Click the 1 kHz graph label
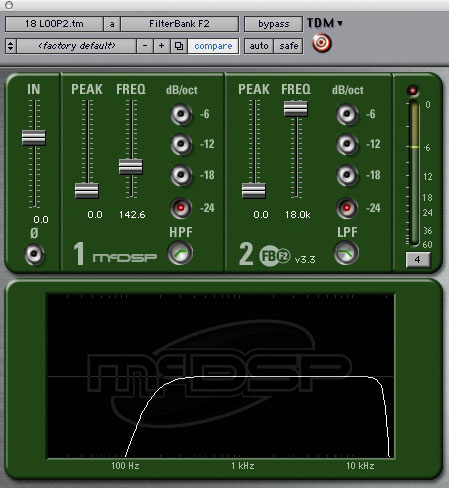Image resolution: width=449 pixels, height=488 pixels. point(243,466)
